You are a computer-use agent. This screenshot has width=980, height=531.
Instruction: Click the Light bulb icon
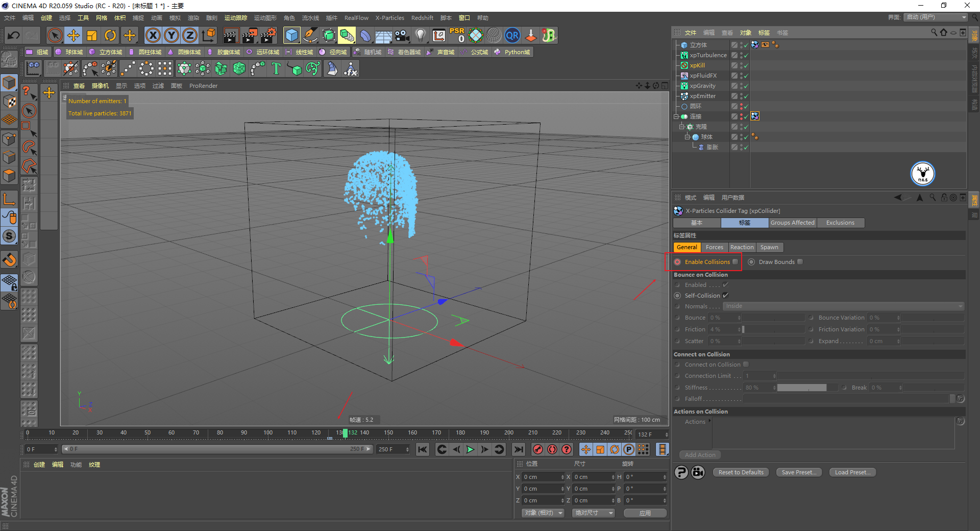(420, 35)
